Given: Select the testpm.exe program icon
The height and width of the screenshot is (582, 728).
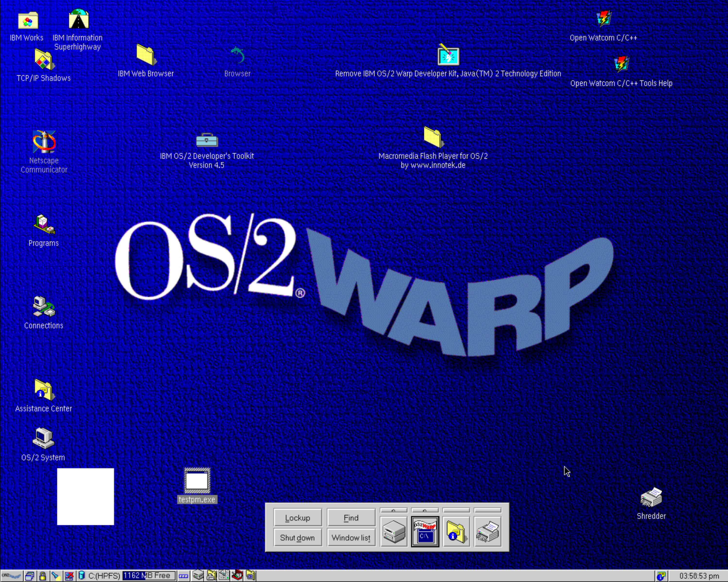Looking at the screenshot, I should (197, 481).
